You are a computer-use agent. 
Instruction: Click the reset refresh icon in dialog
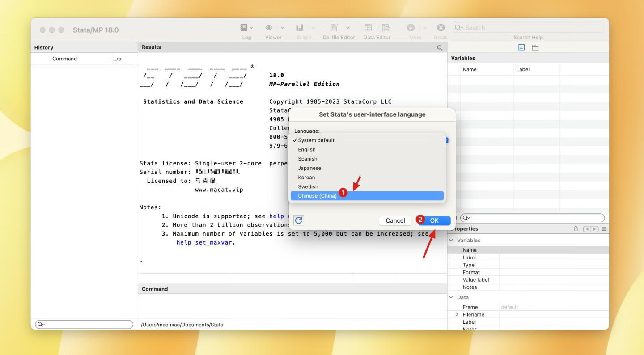(x=299, y=220)
